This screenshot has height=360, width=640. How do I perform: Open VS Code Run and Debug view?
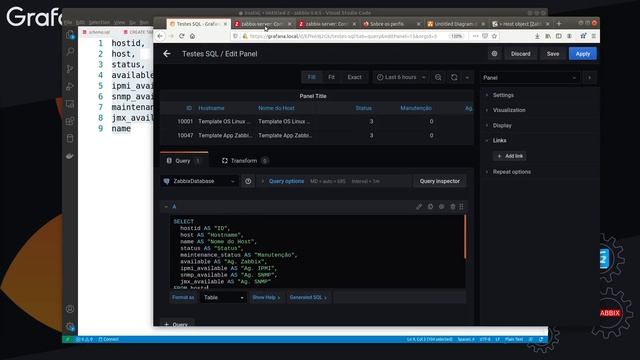[70, 86]
